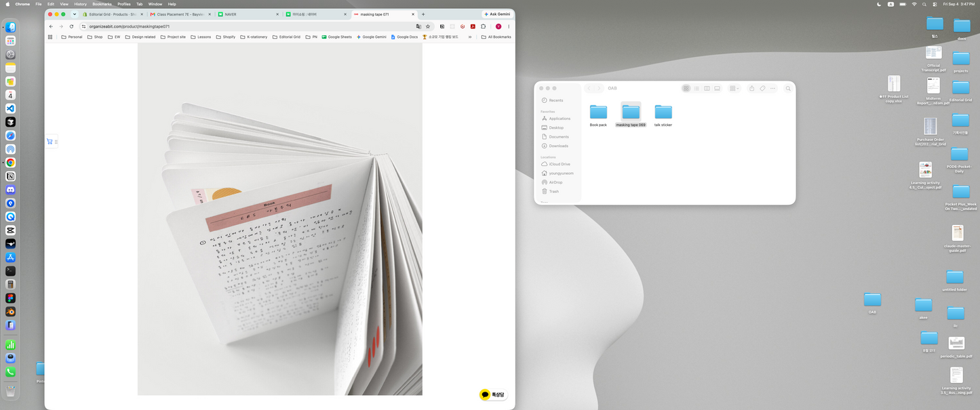The width and height of the screenshot is (980, 410).
Task: Open the Google Sheets bookmark
Action: pyautogui.click(x=336, y=37)
